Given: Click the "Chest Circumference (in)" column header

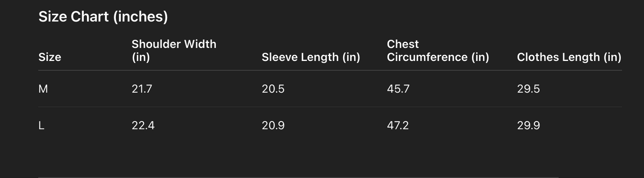Looking at the screenshot, I should (x=438, y=51).
